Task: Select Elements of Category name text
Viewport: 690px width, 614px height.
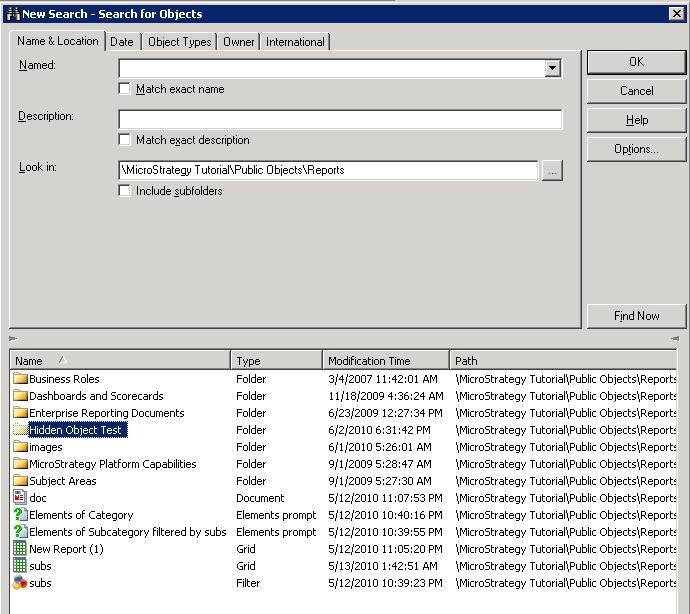Action: [81, 515]
